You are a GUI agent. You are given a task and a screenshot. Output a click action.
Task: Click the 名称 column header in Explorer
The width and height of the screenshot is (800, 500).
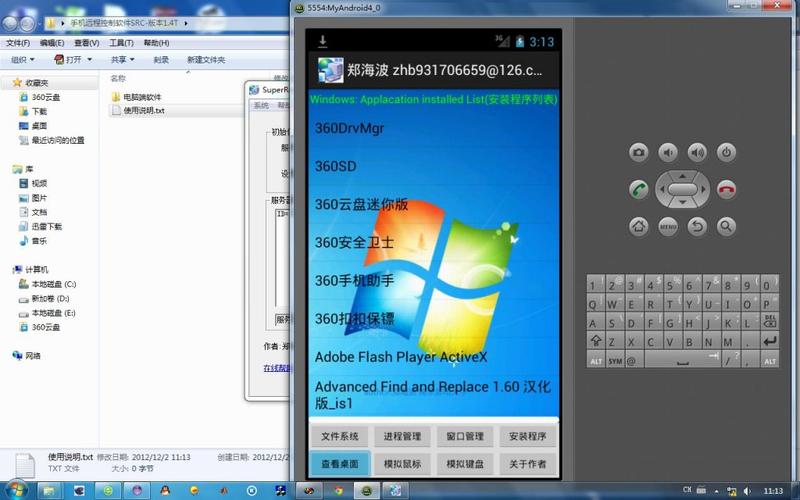click(118, 78)
